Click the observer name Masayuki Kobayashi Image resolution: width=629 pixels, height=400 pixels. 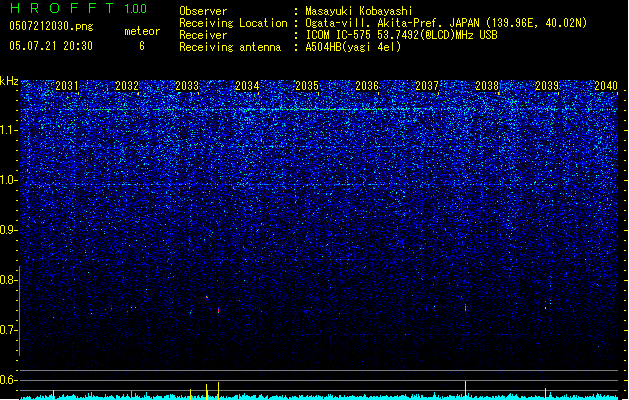pyautogui.click(x=359, y=11)
